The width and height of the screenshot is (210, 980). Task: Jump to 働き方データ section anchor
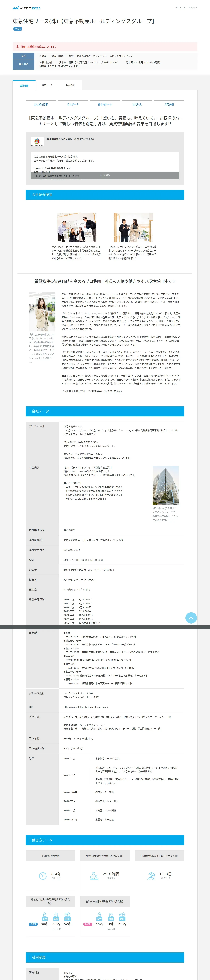coord(105,105)
